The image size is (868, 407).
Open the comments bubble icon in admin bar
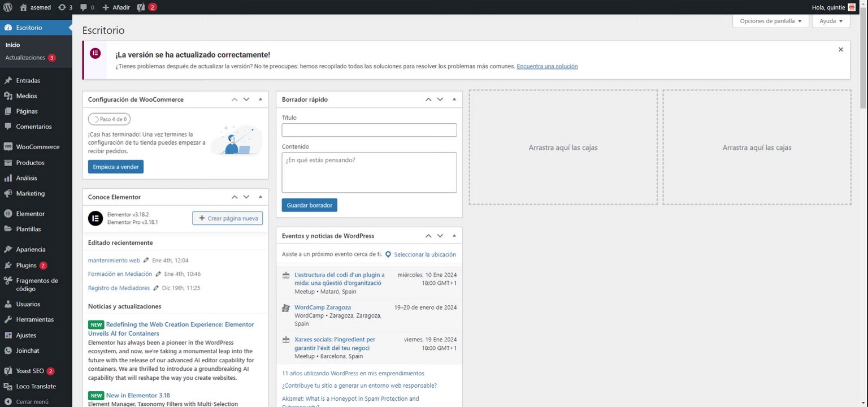coord(84,7)
